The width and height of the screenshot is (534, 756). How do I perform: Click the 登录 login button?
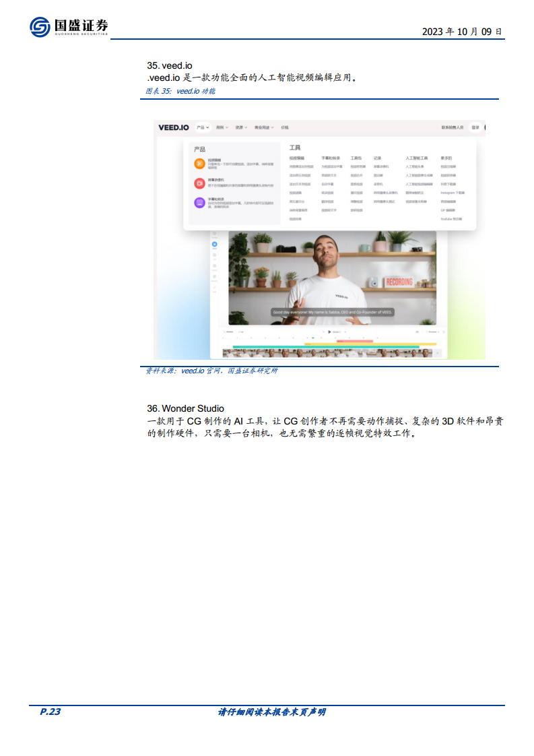[x=475, y=128]
